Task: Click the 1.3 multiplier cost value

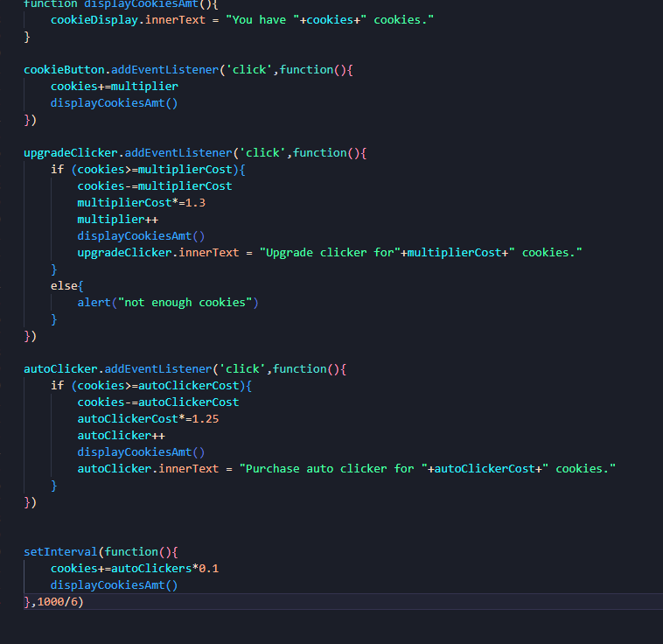Action: pos(195,202)
